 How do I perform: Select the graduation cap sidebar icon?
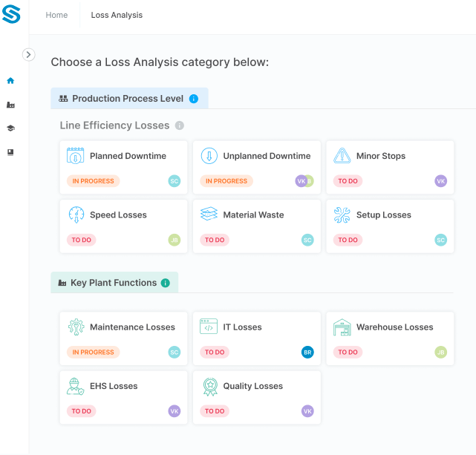[10, 128]
